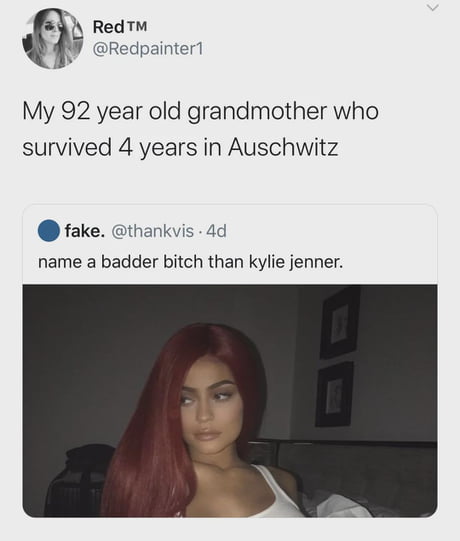The image size is (460, 541).
Task: Click the lower framed picture in photo
Action: pyautogui.click(x=334, y=395)
